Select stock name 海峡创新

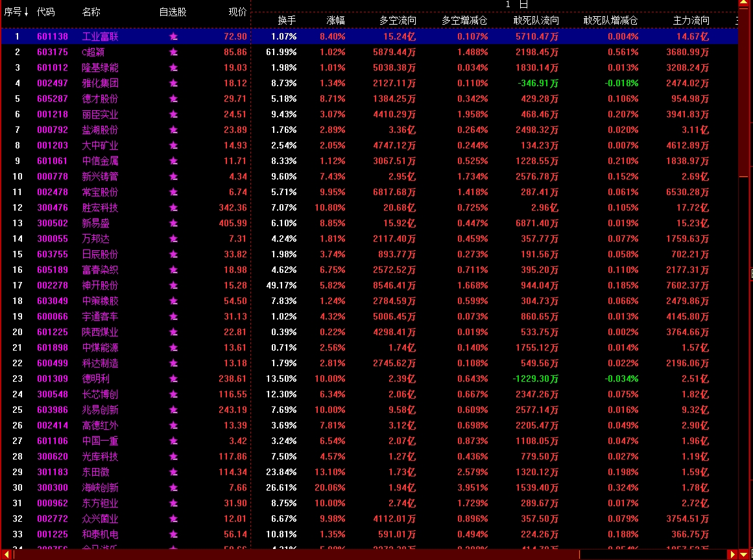[x=100, y=487]
